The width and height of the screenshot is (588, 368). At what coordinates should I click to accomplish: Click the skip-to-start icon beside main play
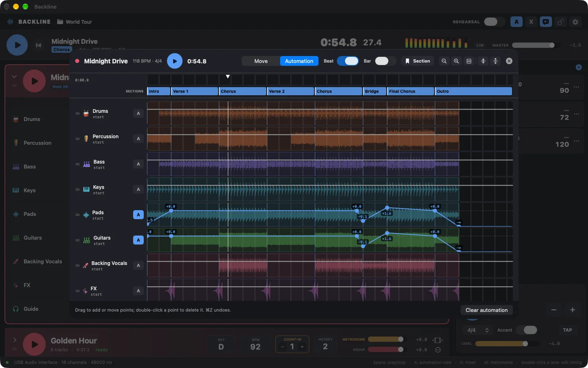pos(38,45)
